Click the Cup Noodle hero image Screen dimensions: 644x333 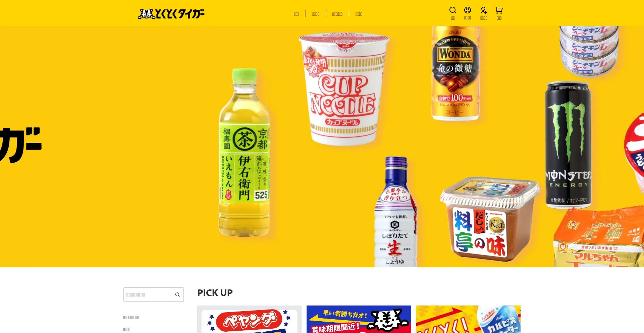[x=344, y=89]
